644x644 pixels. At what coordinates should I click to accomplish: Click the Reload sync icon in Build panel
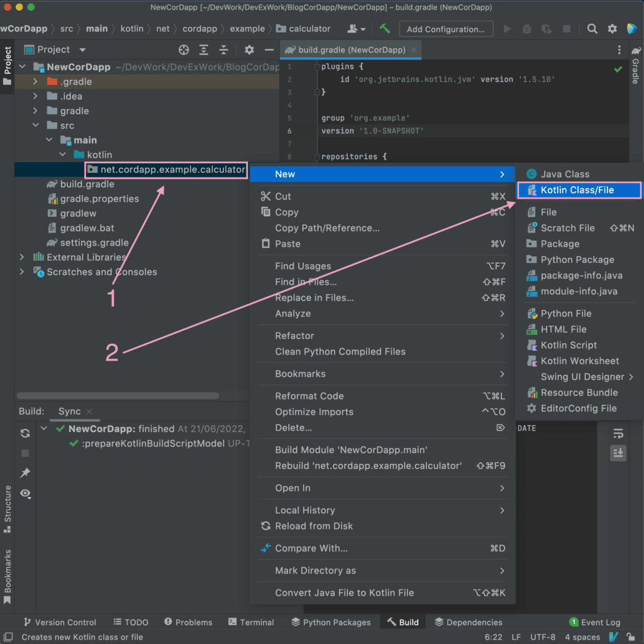tap(25, 433)
